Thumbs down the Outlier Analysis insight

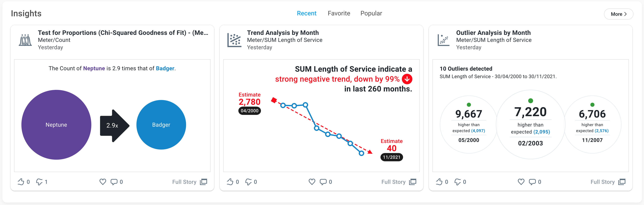(x=457, y=182)
